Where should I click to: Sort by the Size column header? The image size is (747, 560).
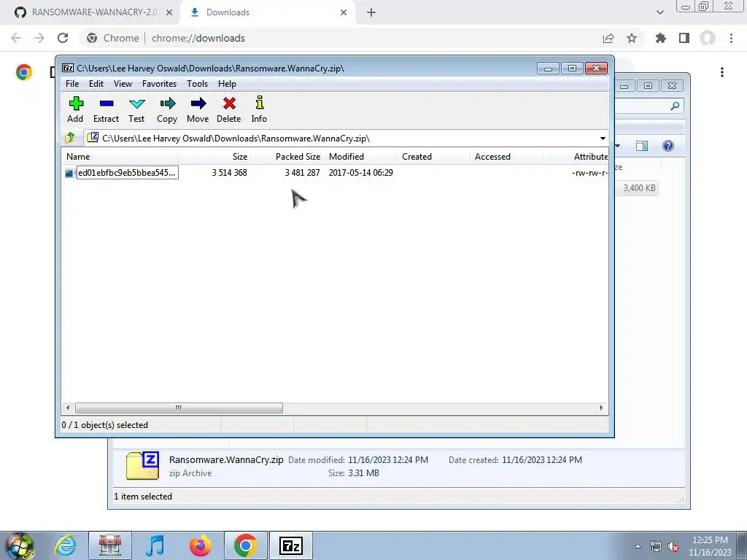[x=215, y=157]
